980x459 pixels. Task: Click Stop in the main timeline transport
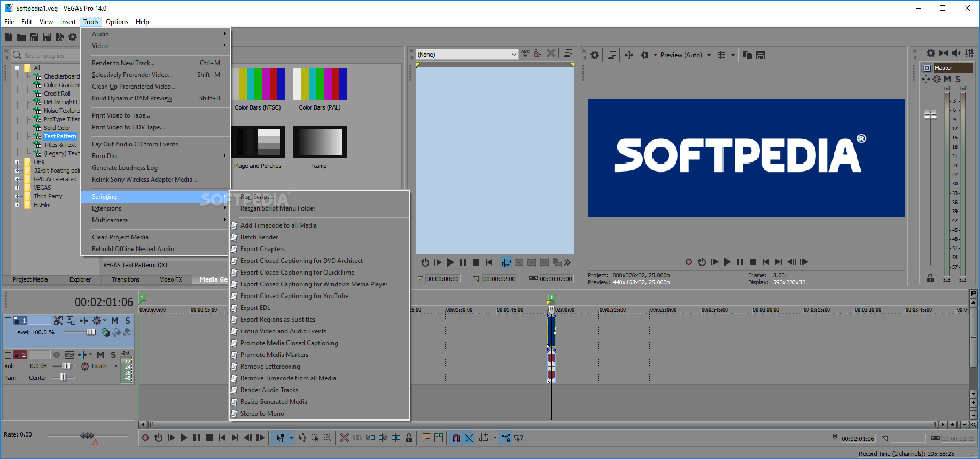pyautogui.click(x=209, y=438)
